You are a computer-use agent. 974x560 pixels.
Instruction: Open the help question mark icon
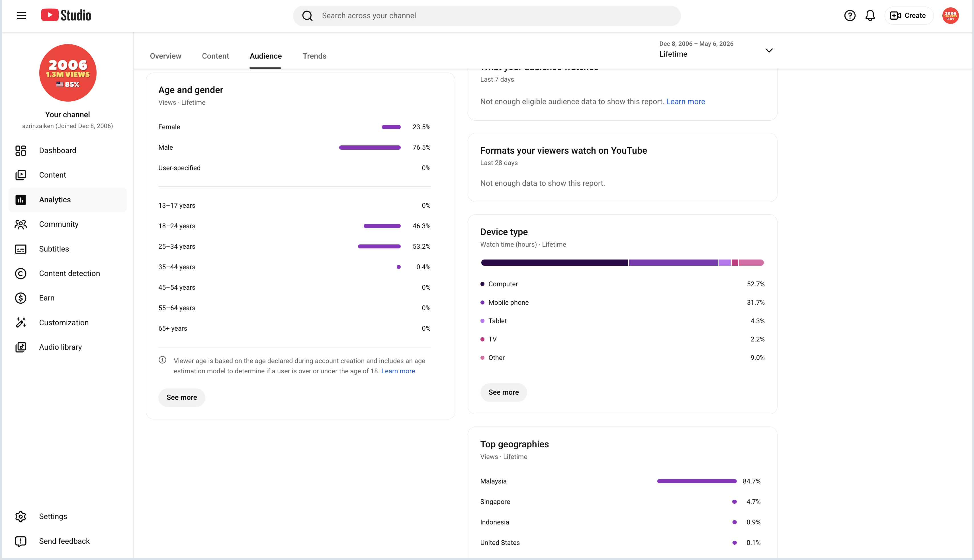[850, 16]
